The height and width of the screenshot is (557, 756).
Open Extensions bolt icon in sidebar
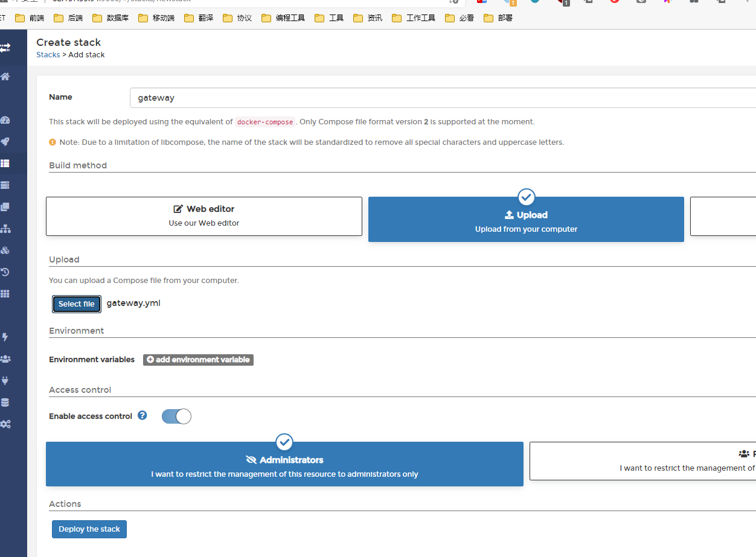(5, 337)
